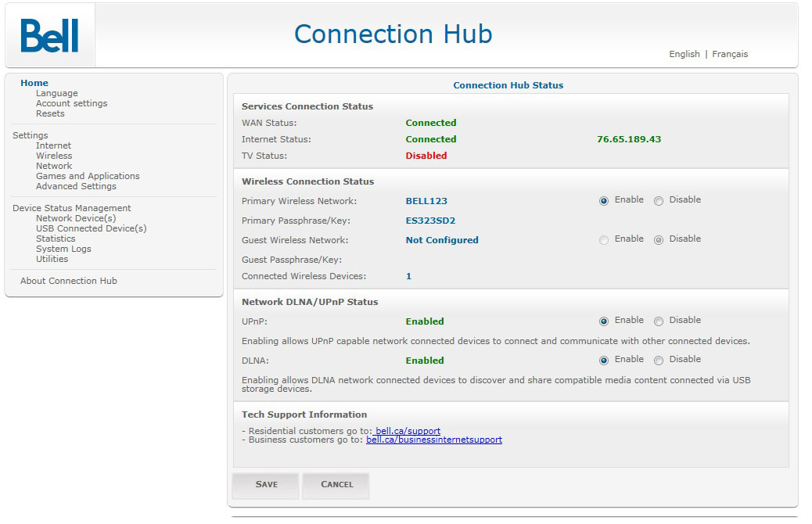Select Enable for DLNA

(x=604, y=361)
